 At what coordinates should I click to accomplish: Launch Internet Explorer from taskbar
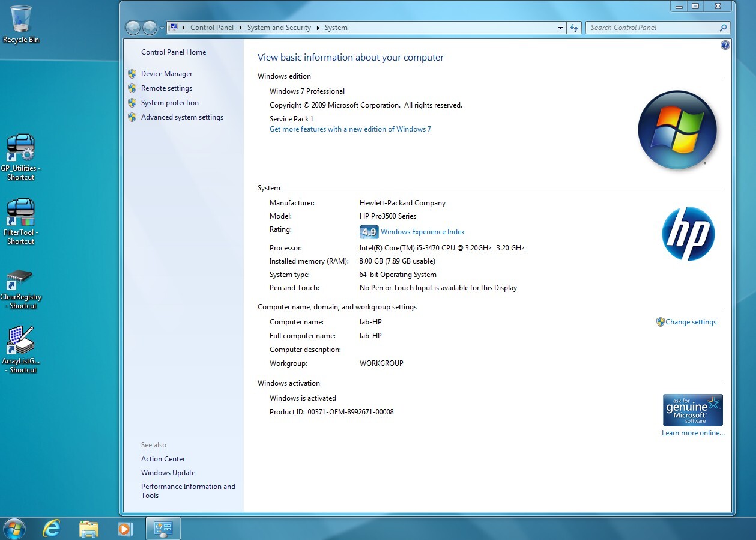52,529
